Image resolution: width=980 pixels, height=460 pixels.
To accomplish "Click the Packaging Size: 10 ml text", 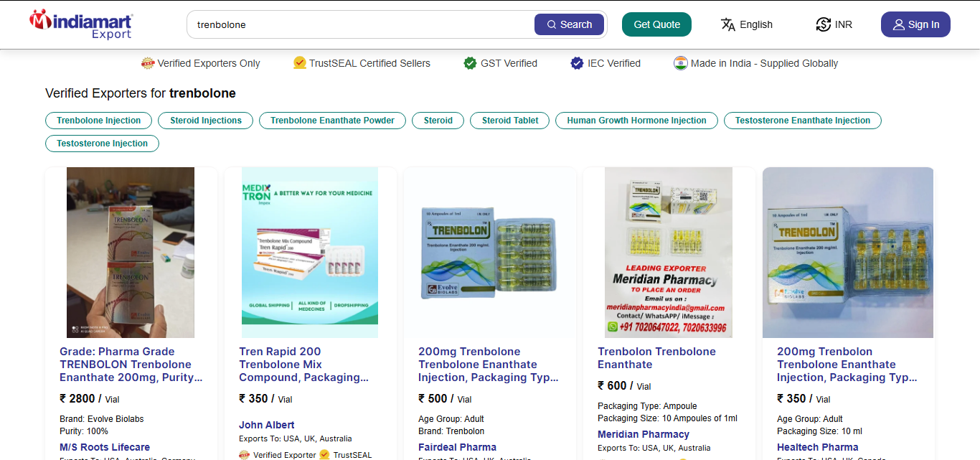I will [819, 431].
